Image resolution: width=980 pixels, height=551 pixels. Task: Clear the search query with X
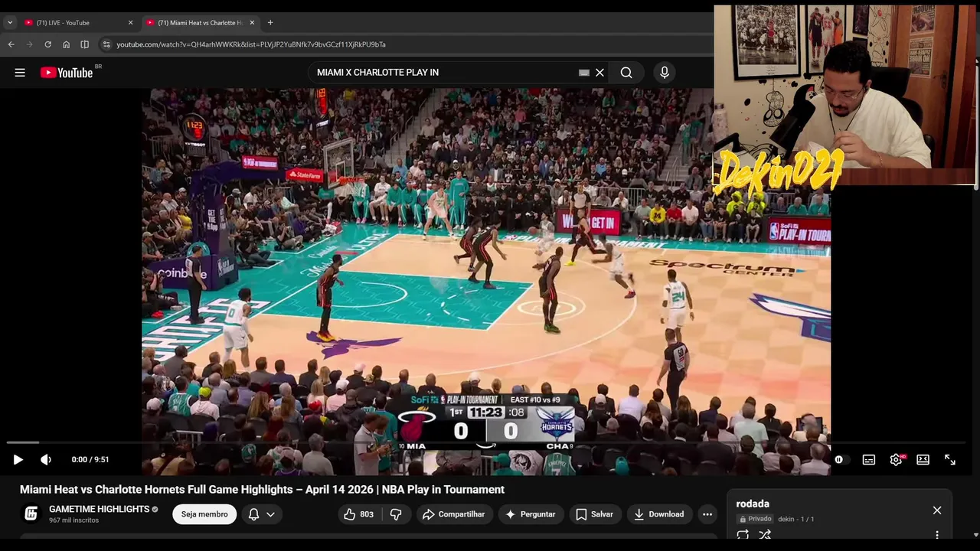point(599,73)
